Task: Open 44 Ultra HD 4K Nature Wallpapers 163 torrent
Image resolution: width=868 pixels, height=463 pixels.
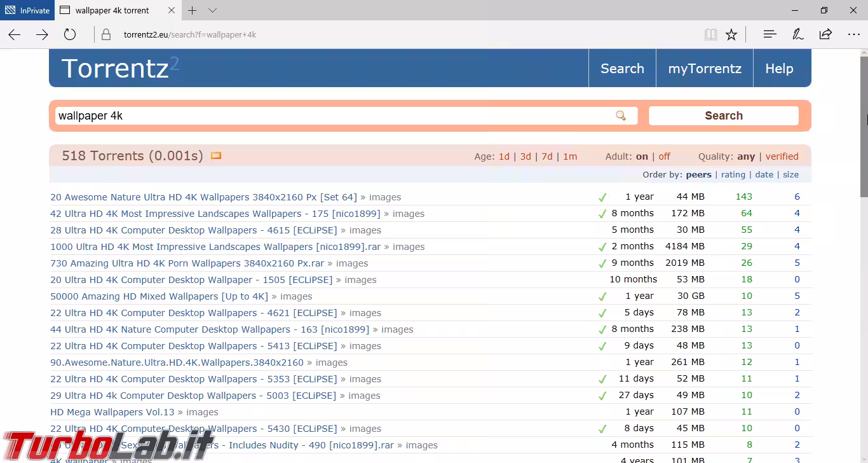Action: tap(210, 329)
